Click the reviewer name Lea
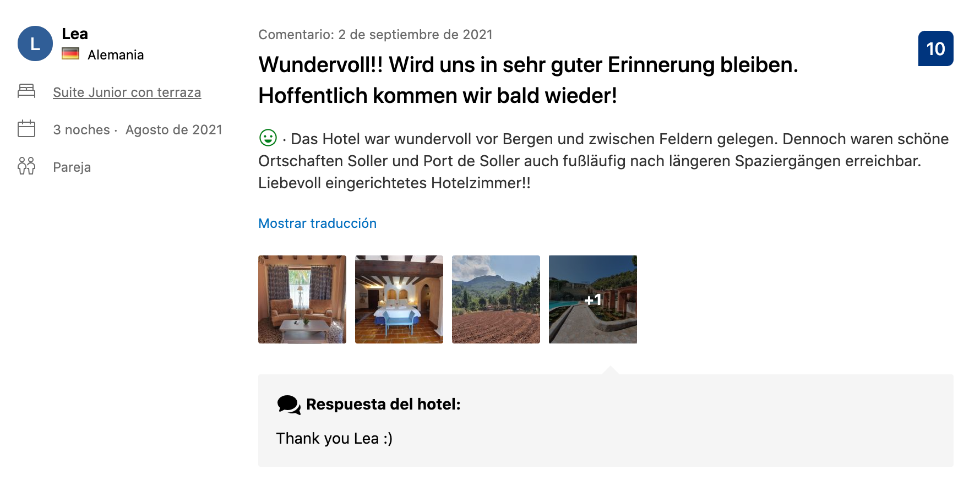Image resolution: width=980 pixels, height=480 pixels. tap(75, 34)
